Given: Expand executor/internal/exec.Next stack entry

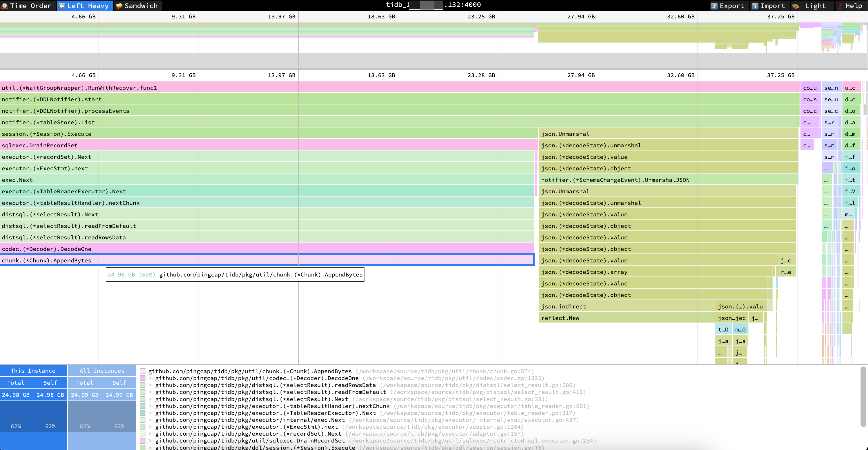Looking at the screenshot, I should pyautogui.click(x=150, y=420).
